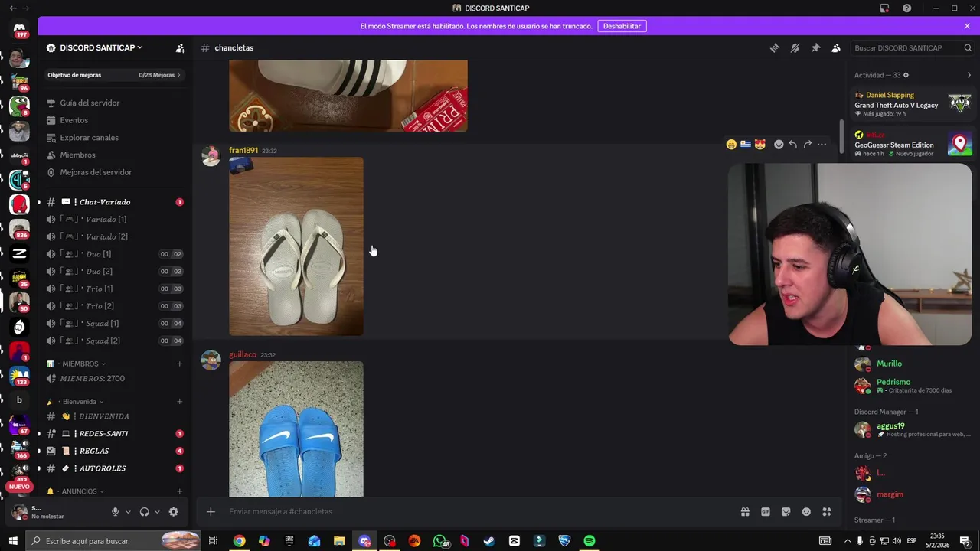Open Daniel Slapping GTA V activity card
The height and width of the screenshot is (551, 980).
913,104
